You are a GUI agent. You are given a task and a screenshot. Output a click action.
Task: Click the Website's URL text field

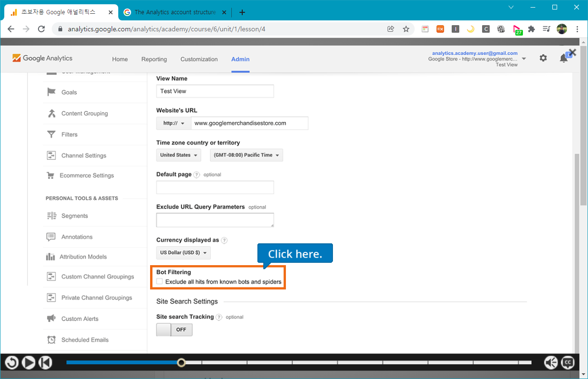point(250,123)
